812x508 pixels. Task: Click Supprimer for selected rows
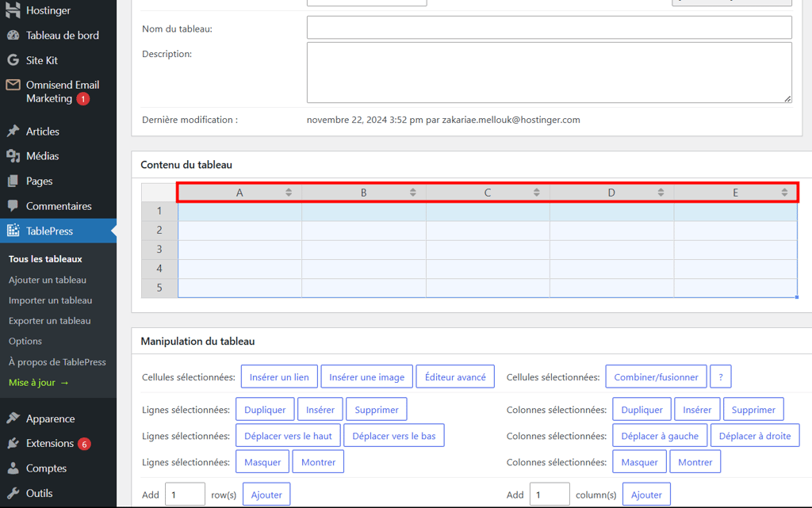point(377,409)
